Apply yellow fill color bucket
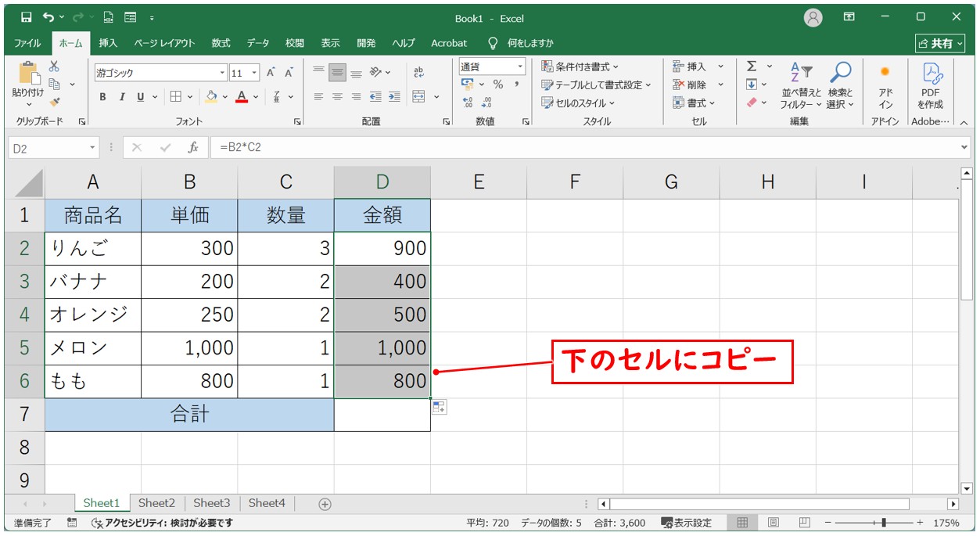 point(210,97)
